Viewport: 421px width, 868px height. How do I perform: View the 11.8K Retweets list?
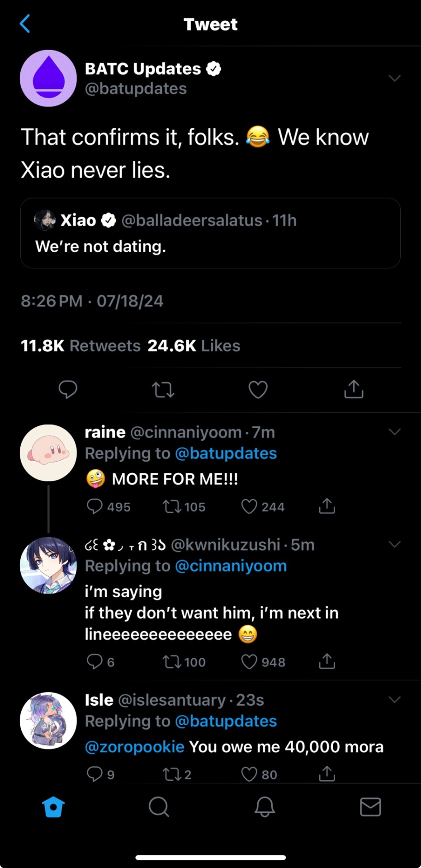click(x=81, y=346)
